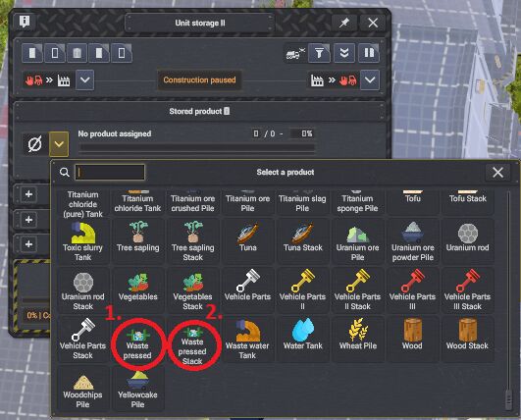Toggle the pause button in storage toolbar
The width and height of the screenshot is (521, 420).
[x=369, y=53]
